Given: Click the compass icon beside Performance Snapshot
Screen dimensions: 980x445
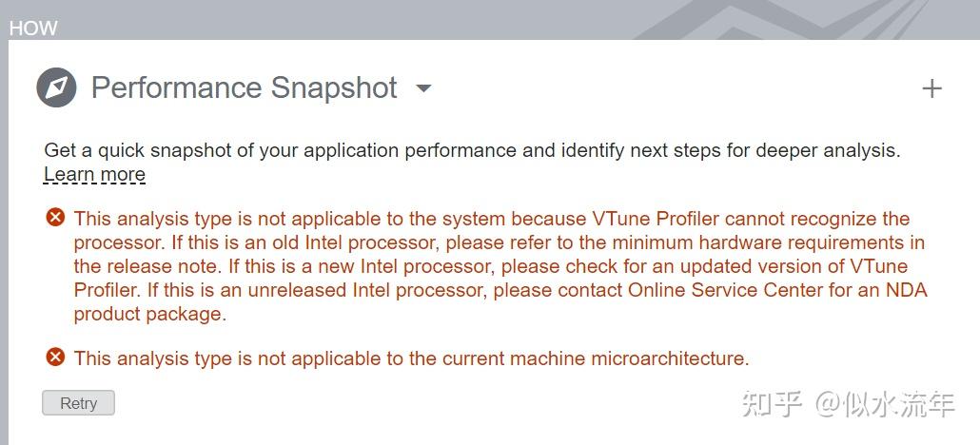Looking at the screenshot, I should coord(56,87).
